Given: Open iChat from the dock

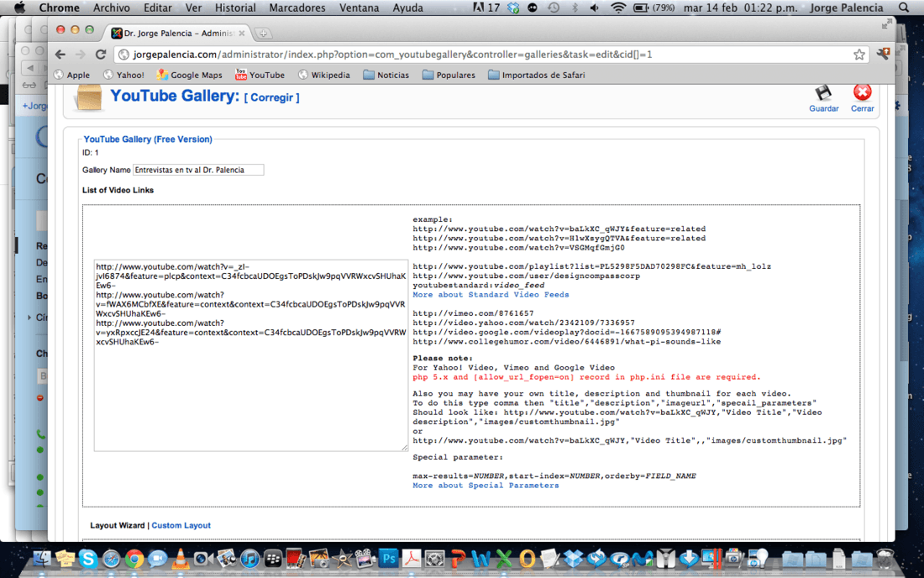Looking at the screenshot, I should click(157, 559).
